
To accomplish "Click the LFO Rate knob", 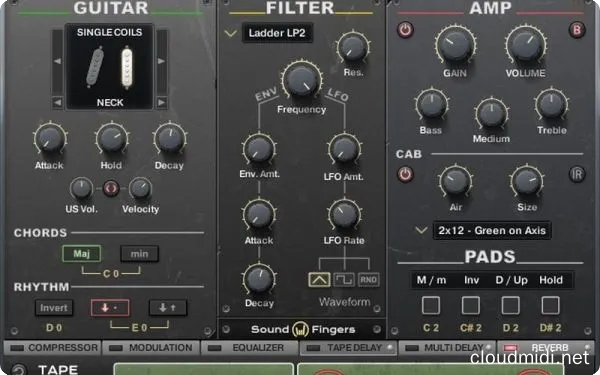I will [344, 215].
